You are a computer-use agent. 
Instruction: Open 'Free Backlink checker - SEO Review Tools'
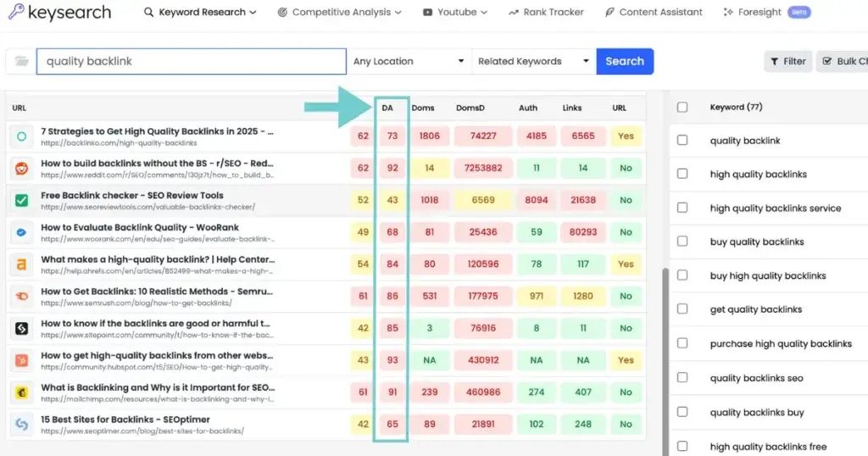tap(132, 195)
